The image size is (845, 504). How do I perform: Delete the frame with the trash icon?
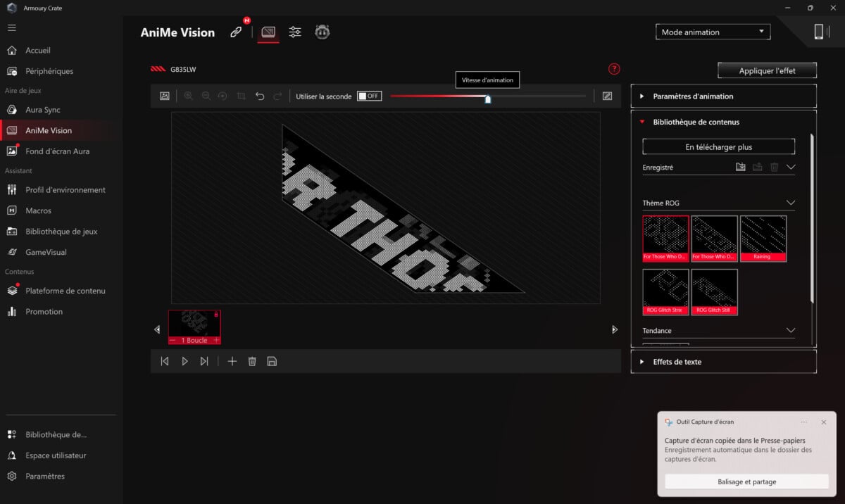coord(252,361)
